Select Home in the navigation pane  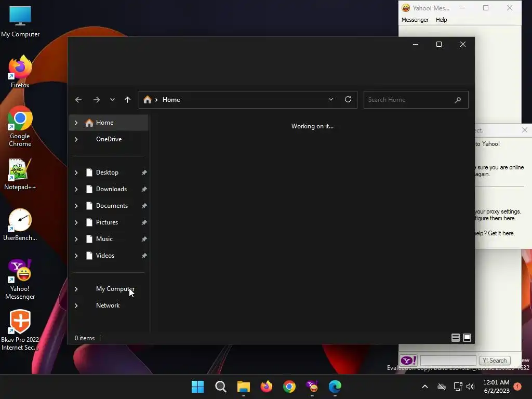click(109, 123)
